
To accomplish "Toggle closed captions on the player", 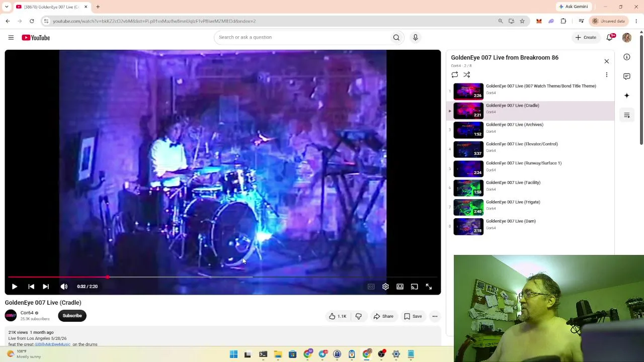I will click(371, 287).
